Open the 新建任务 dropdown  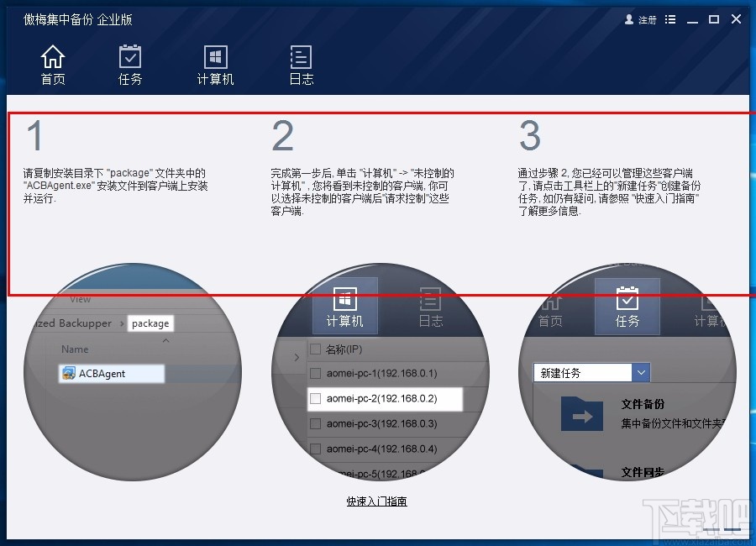click(x=640, y=372)
